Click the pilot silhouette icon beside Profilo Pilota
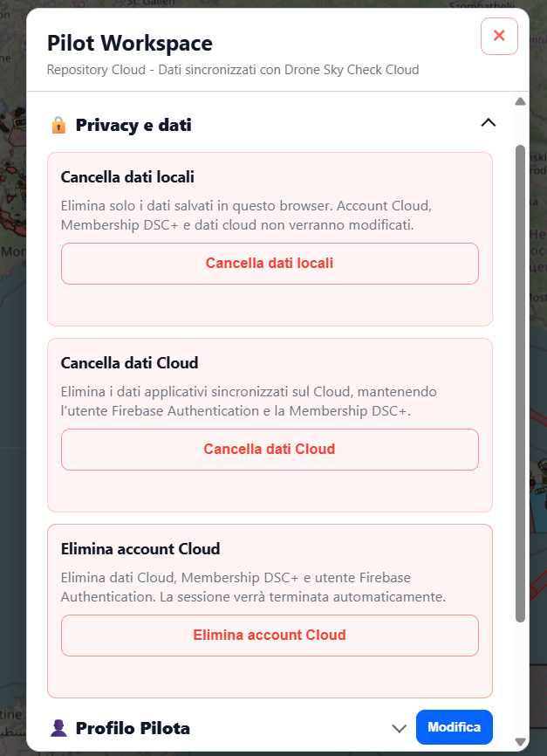Screen dimensions: 547x756 tap(58, 728)
